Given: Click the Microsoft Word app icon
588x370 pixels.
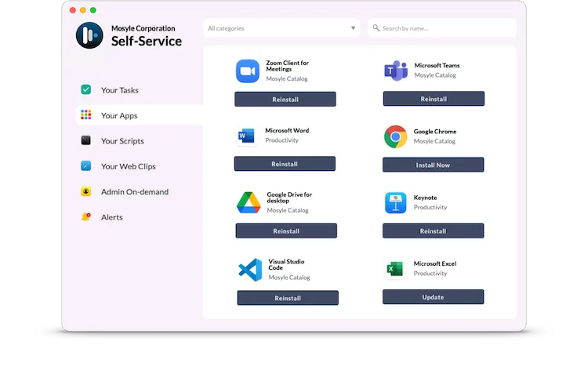Looking at the screenshot, I should click(246, 136).
